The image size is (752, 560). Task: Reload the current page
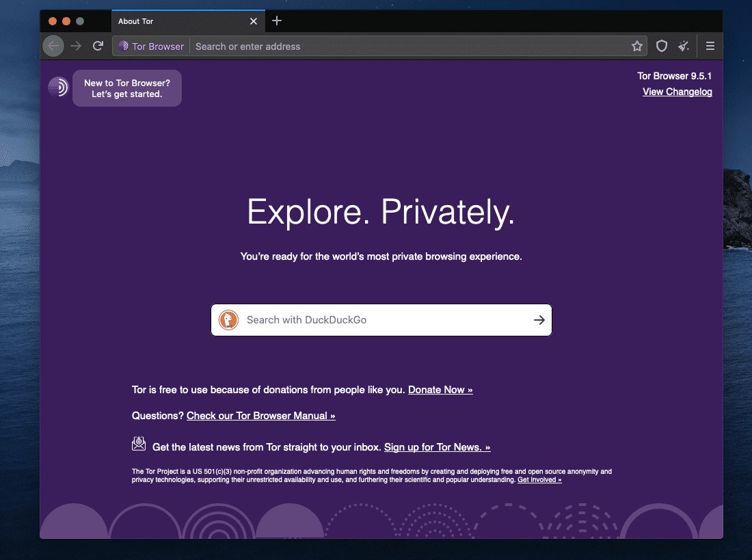coord(98,46)
